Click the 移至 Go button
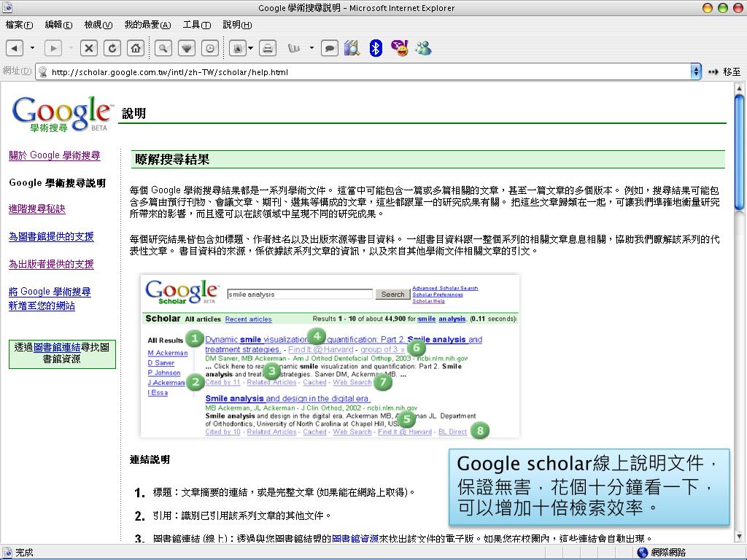Viewport: 747px width, 560px height. click(724, 72)
